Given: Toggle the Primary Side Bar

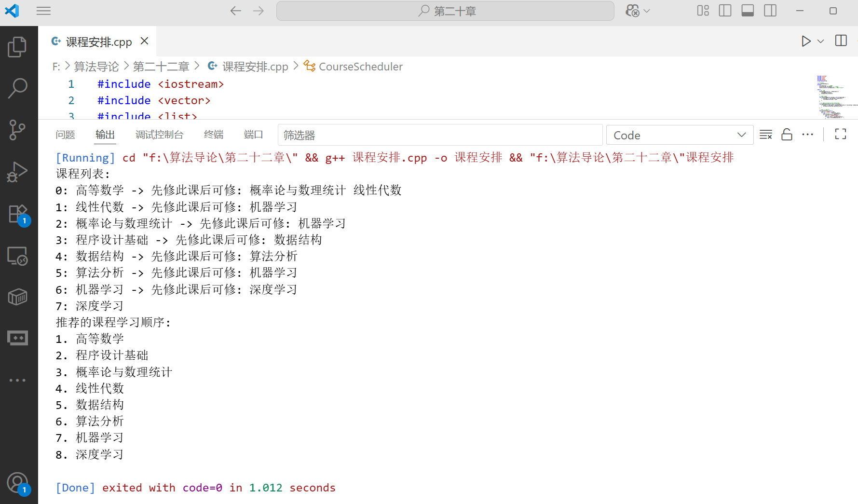Looking at the screenshot, I should [725, 11].
